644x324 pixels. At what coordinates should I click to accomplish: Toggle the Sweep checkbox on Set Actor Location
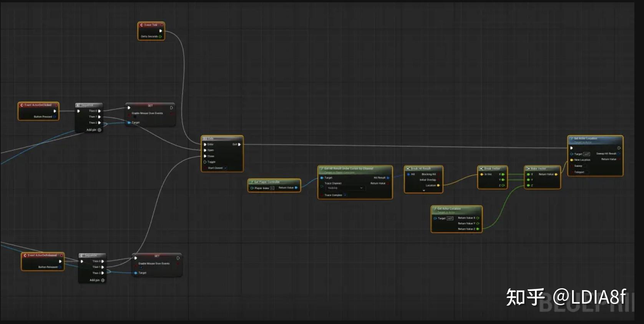[586, 166]
